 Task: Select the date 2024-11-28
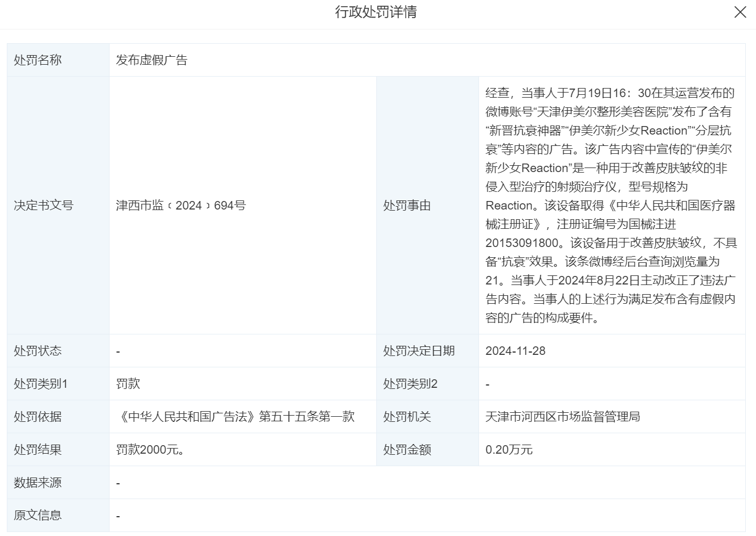[515, 351]
